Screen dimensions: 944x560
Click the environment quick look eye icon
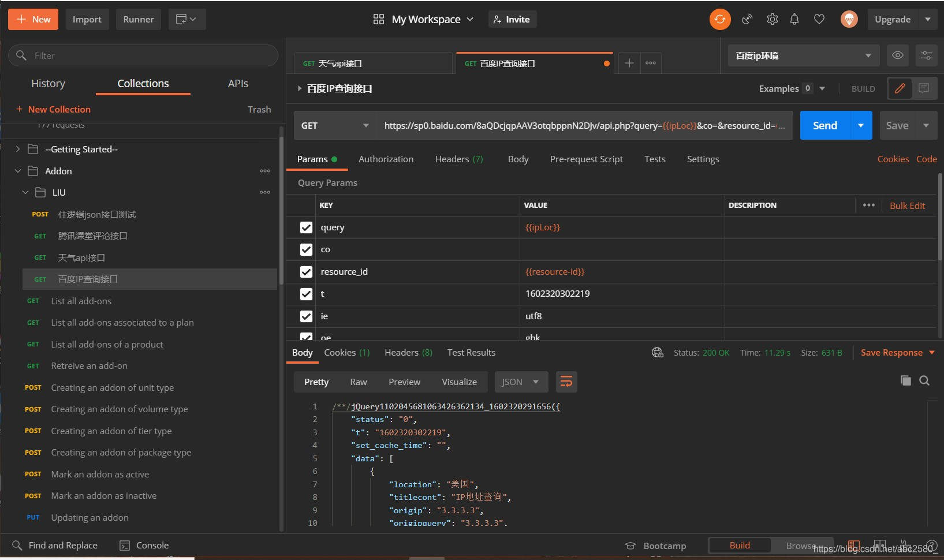898,55
